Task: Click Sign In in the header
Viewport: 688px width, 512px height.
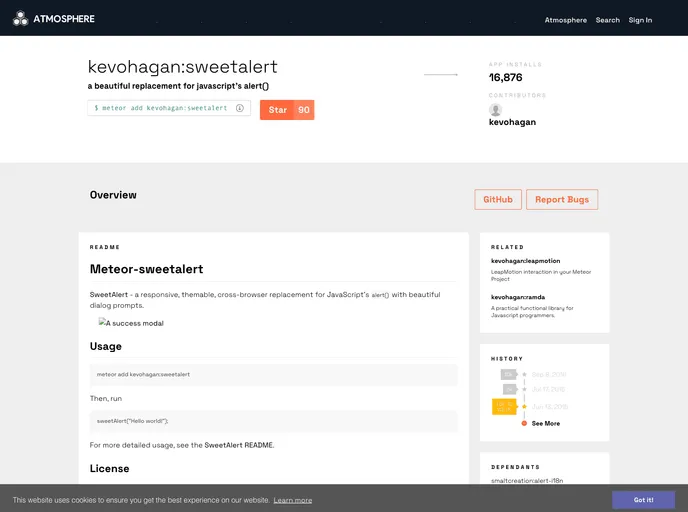Action: (x=640, y=20)
